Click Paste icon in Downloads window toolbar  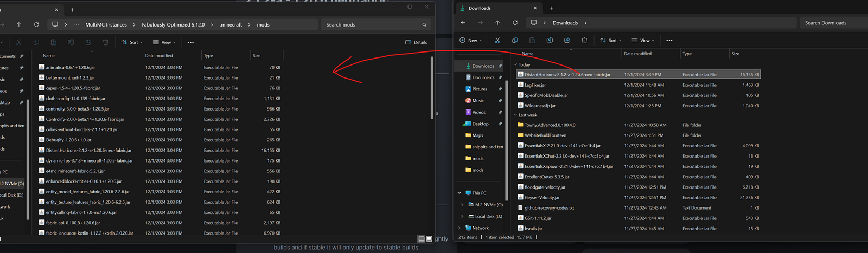pos(532,40)
